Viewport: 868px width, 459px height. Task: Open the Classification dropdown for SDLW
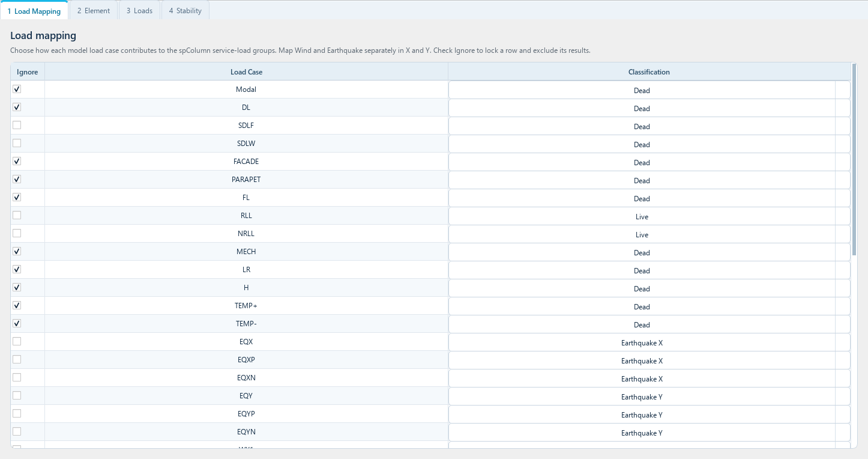pos(649,144)
